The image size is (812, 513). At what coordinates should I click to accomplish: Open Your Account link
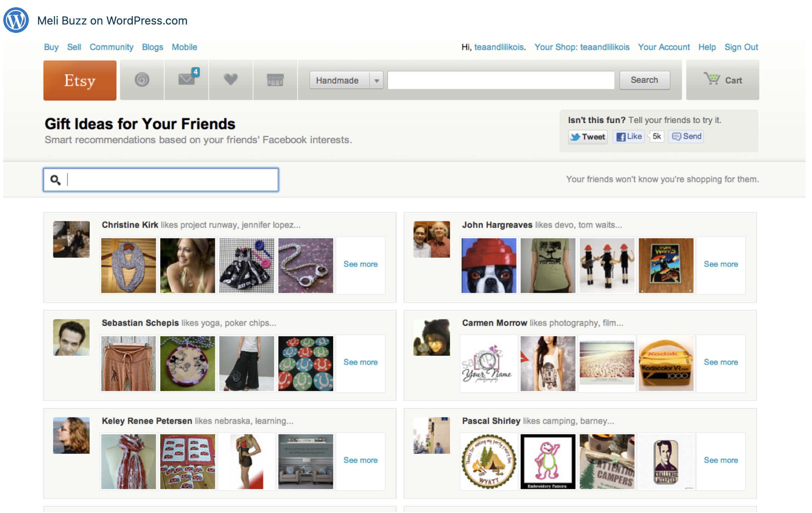[x=664, y=47]
